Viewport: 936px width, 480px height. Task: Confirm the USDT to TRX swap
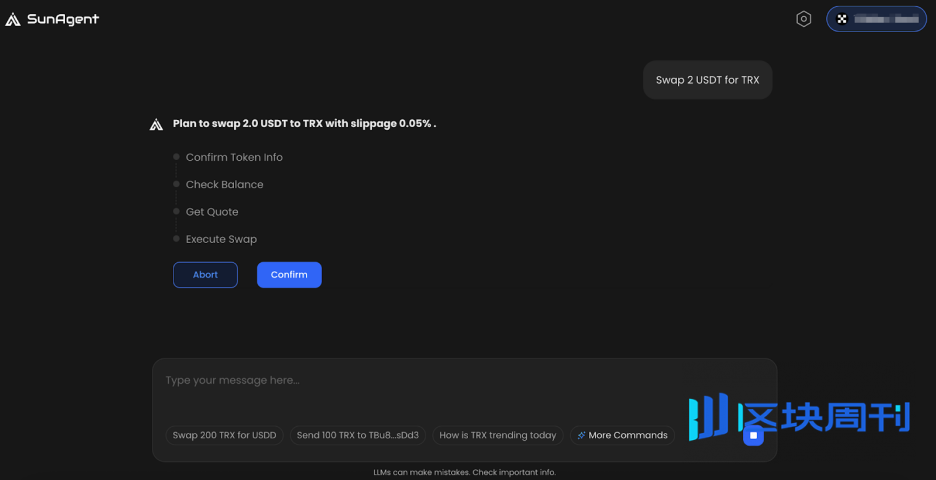click(289, 275)
